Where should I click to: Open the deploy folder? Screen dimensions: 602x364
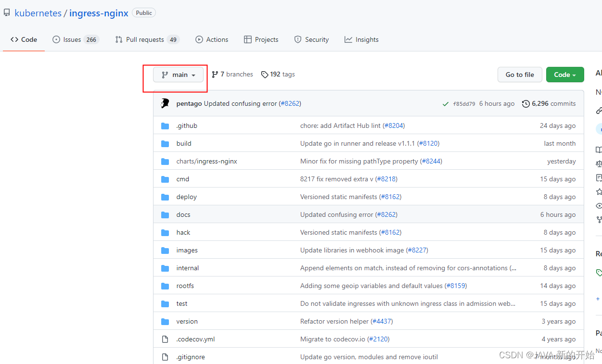pyautogui.click(x=187, y=197)
